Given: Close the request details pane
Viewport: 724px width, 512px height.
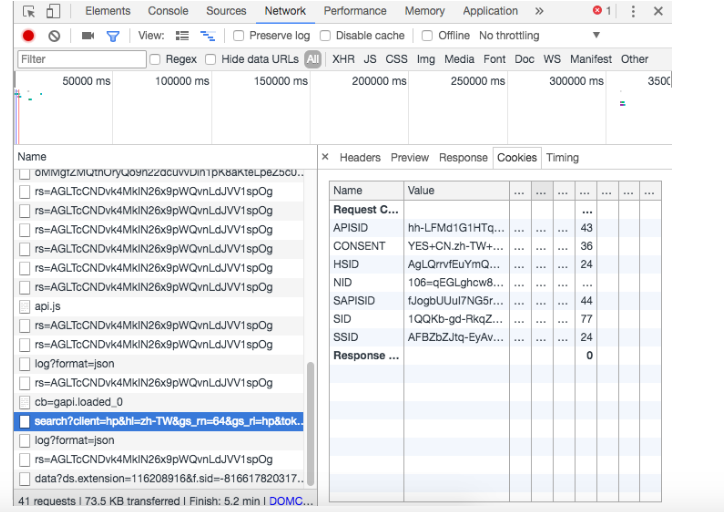Looking at the screenshot, I should coord(325,157).
